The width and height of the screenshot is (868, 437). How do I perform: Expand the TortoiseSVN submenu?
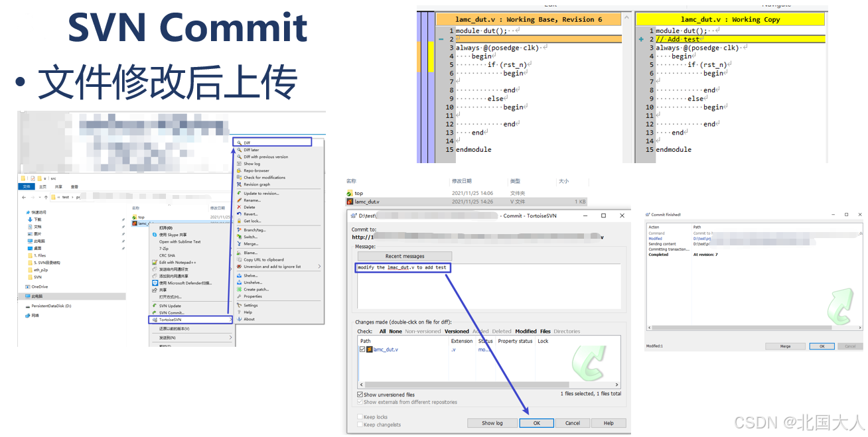tap(186, 320)
